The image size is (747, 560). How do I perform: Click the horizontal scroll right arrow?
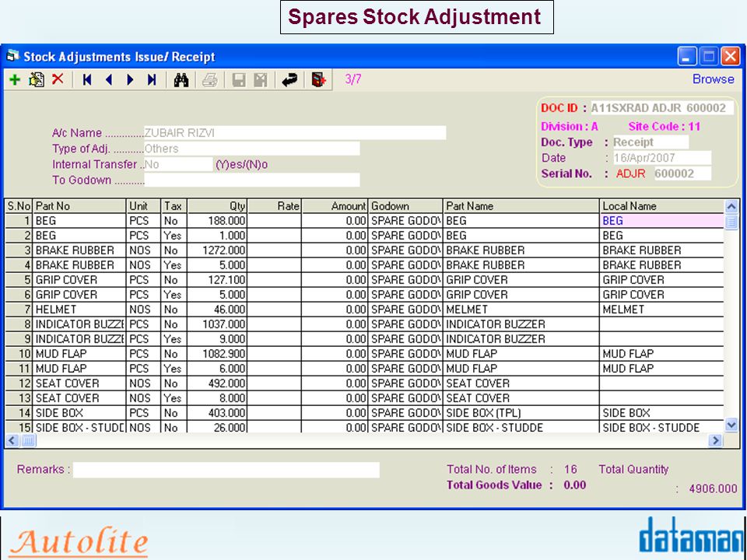pos(715,440)
